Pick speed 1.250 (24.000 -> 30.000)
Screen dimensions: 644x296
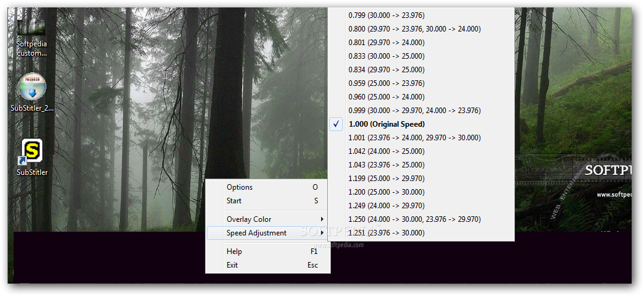coord(421,219)
